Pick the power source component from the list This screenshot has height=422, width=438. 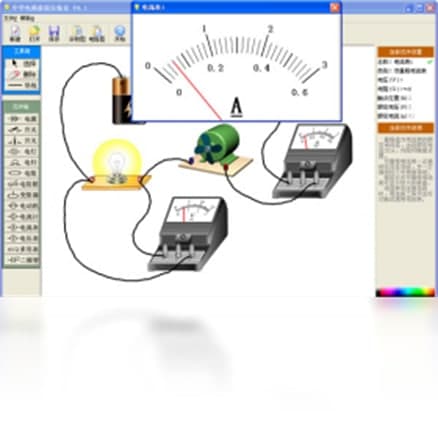22,118
